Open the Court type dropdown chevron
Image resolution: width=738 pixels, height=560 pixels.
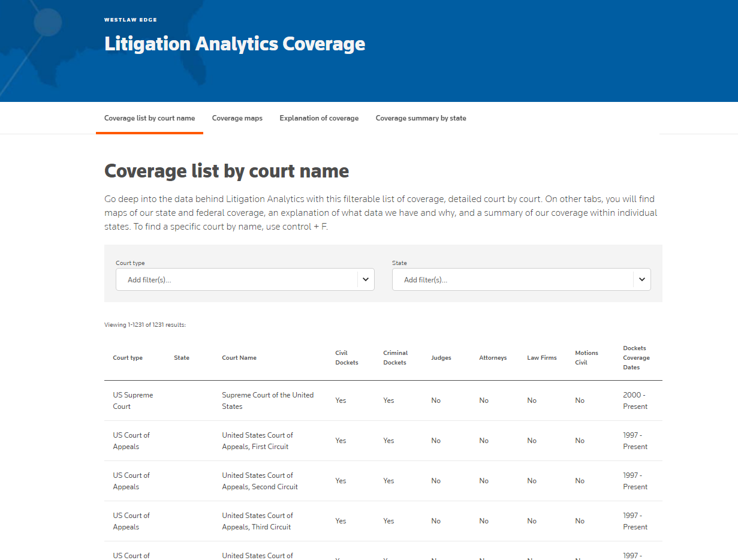pyautogui.click(x=366, y=279)
